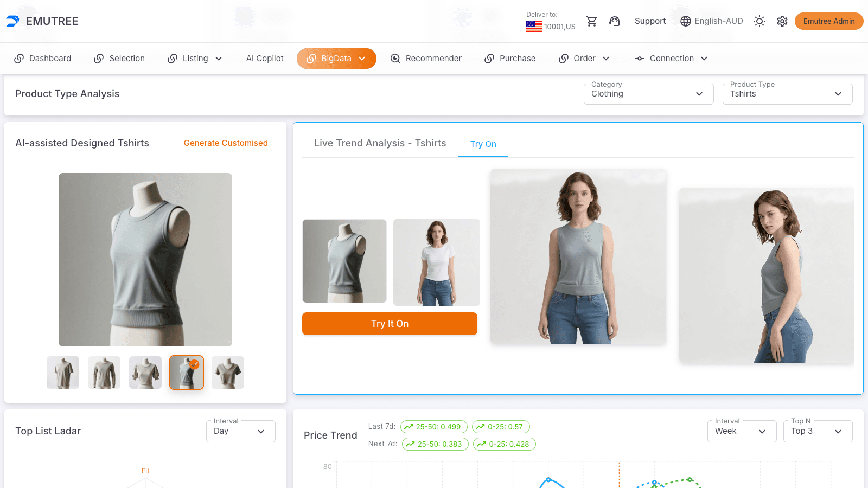This screenshot has height=488, width=868.
Task: Toggle the light/dark theme sun icon
Action: click(759, 21)
